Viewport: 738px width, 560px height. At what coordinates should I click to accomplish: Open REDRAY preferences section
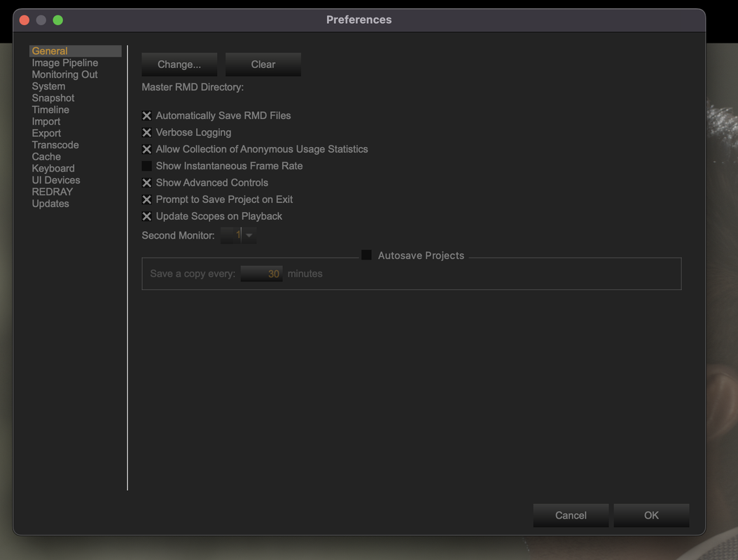(53, 192)
